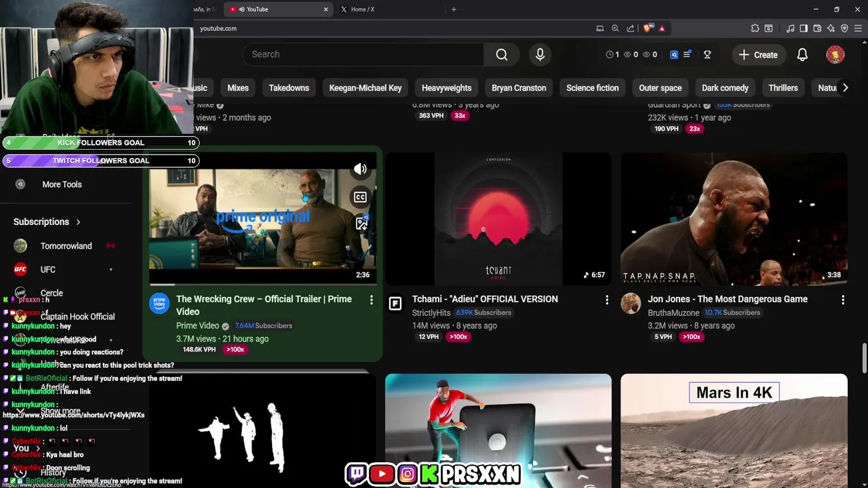Viewport: 868px width, 488px height.
Task: Click the YouTube search magnifier button
Action: click(502, 54)
